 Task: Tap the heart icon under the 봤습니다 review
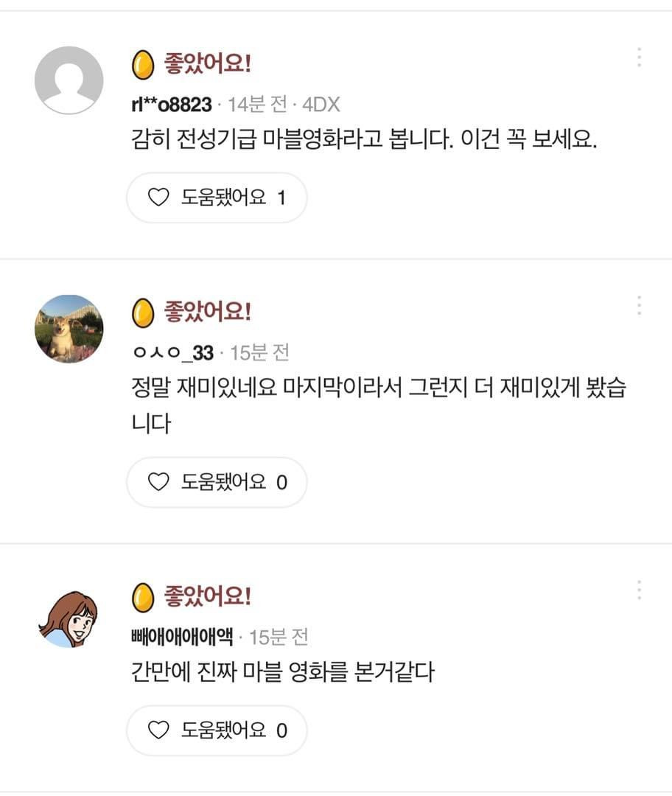click(x=158, y=482)
